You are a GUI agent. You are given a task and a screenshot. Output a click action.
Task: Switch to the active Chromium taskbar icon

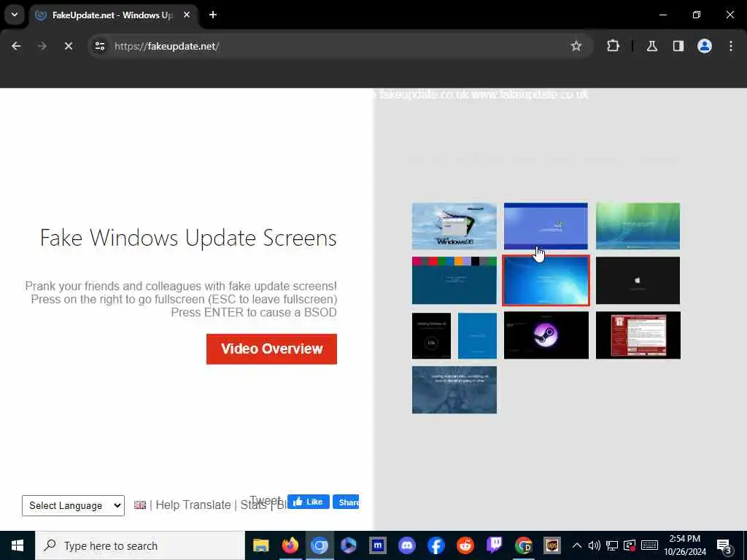(320, 545)
